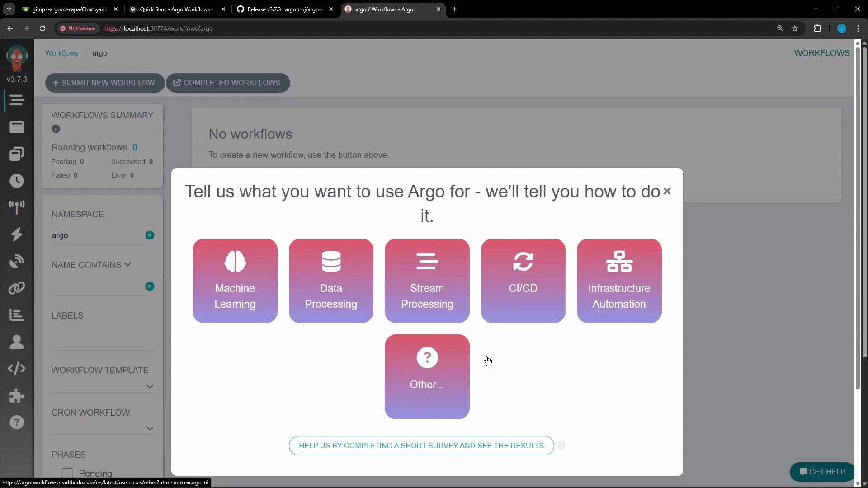Click the Argo logo in the sidebar
Image resolution: width=868 pixels, height=488 pixels.
tap(17, 59)
